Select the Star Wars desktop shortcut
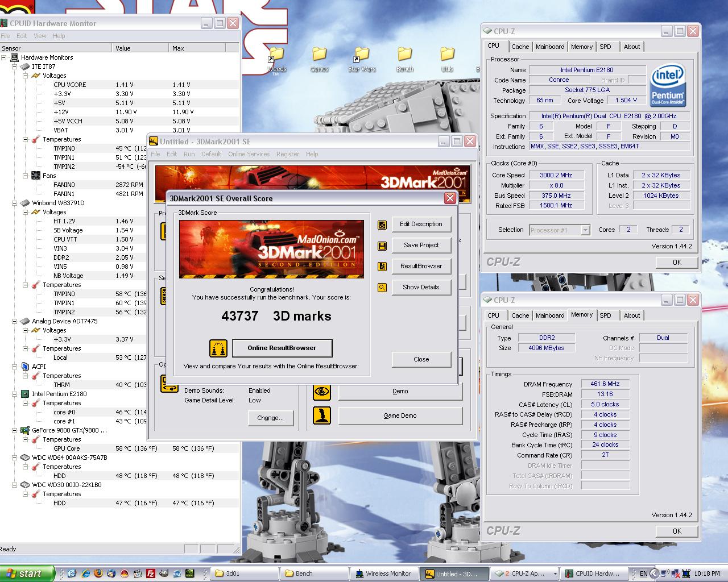The height and width of the screenshot is (582, 728). coord(362,59)
